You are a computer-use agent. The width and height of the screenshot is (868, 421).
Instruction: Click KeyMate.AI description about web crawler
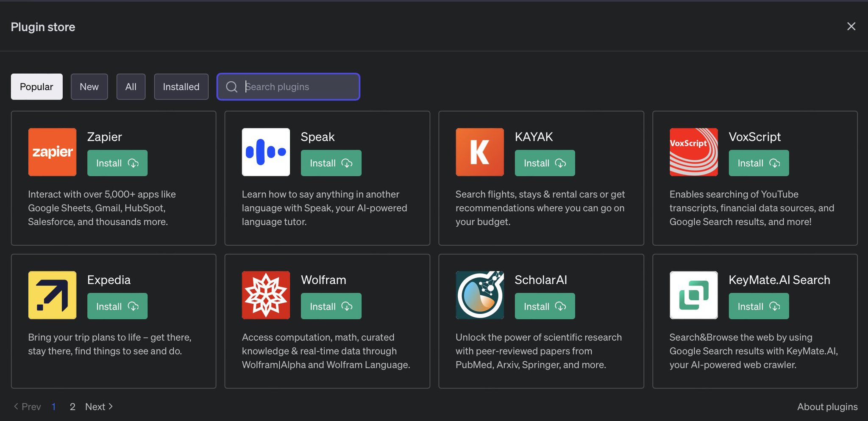754,351
